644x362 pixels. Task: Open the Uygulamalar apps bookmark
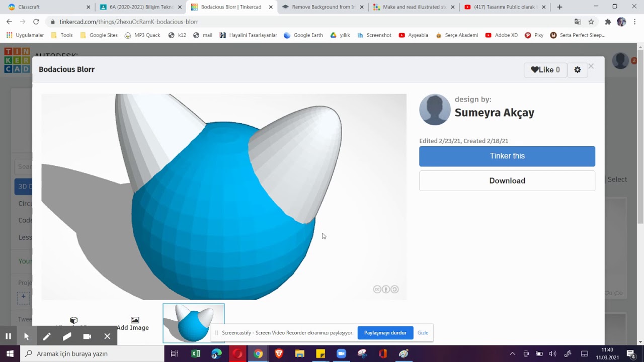click(x=25, y=35)
